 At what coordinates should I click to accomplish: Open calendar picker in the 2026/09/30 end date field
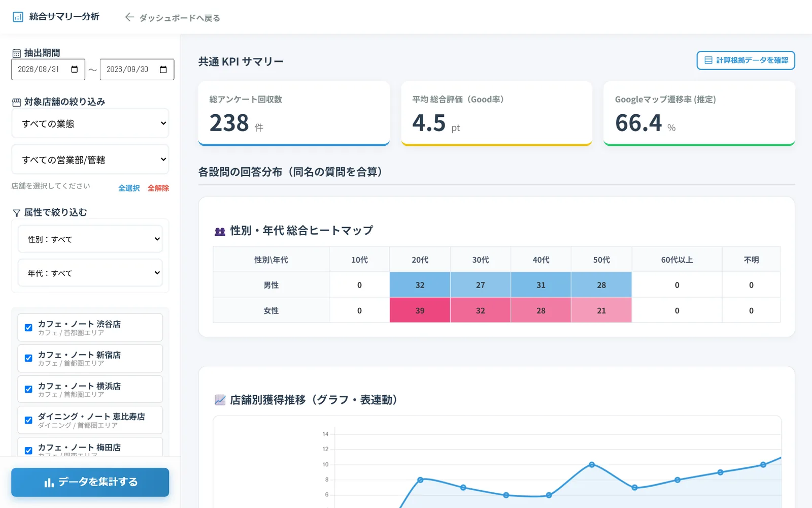click(x=163, y=70)
